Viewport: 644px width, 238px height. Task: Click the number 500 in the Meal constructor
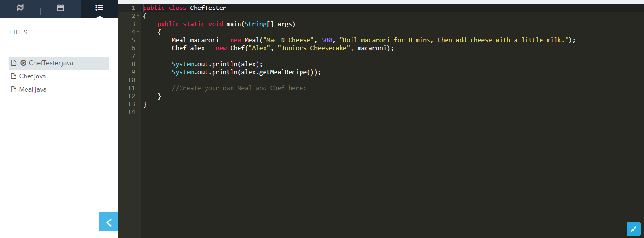(326, 40)
